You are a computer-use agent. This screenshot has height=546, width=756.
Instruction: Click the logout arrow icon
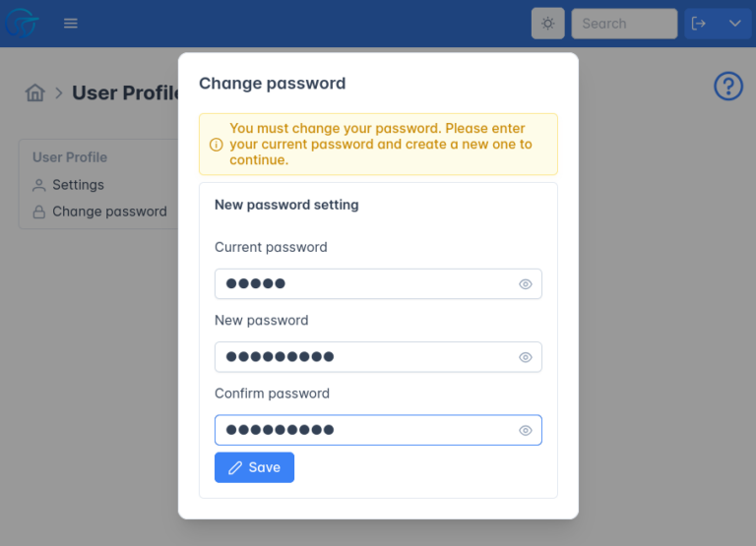699,24
